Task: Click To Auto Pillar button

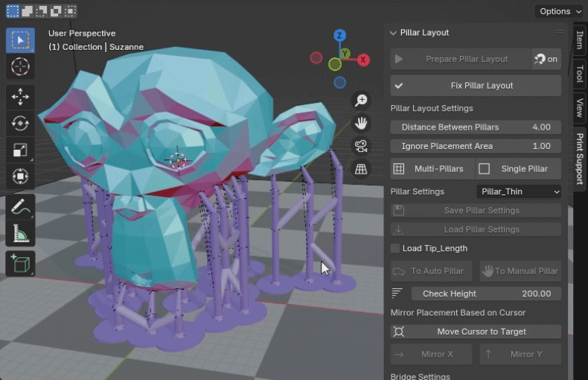Action: [x=431, y=271]
